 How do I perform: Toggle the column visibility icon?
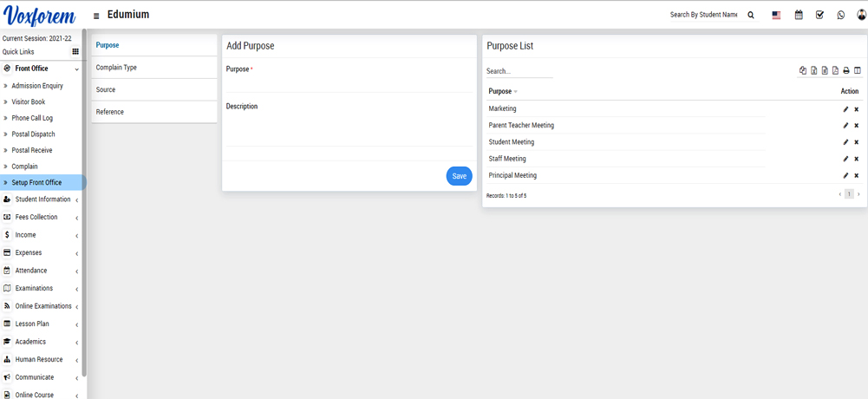pos(858,71)
